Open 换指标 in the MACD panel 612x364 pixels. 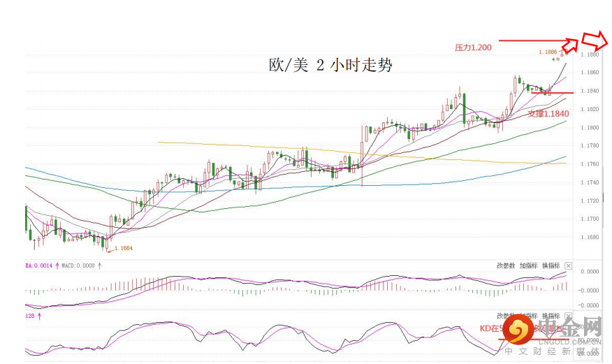coord(551,265)
